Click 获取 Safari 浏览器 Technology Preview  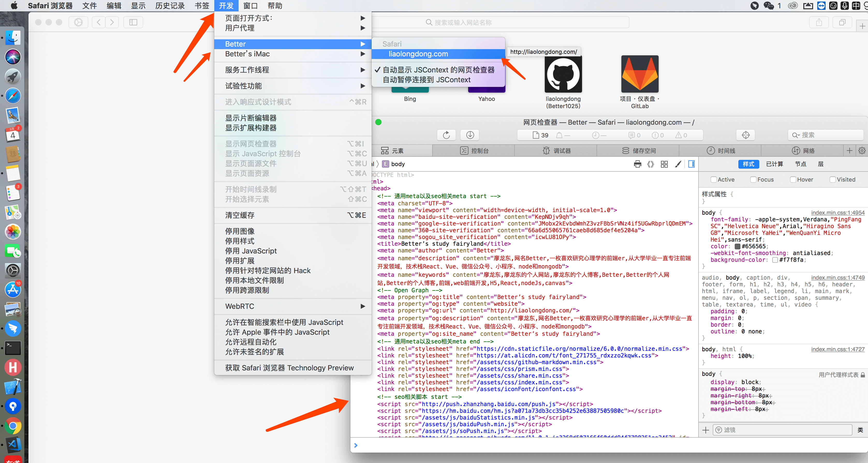[293, 368]
